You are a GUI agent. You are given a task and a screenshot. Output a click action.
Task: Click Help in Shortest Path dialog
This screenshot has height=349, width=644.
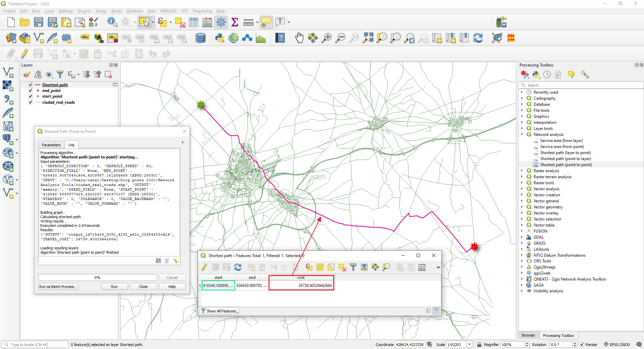click(172, 287)
